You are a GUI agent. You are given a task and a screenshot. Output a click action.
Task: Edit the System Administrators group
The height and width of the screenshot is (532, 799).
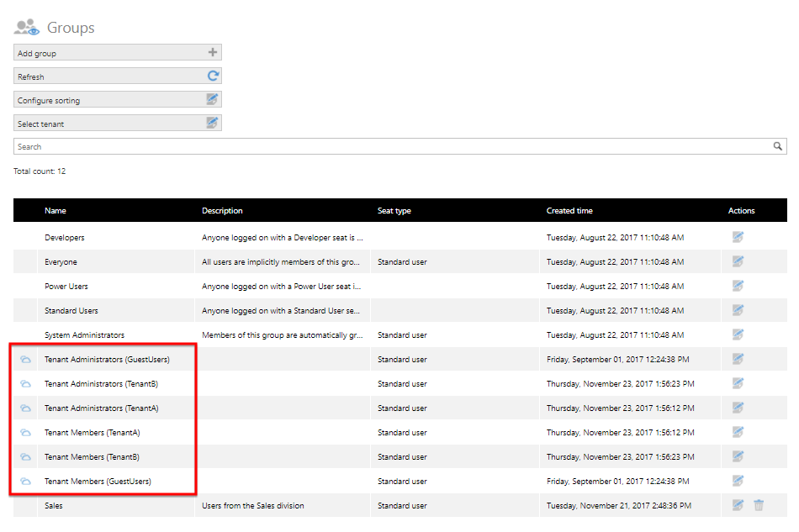click(x=738, y=334)
